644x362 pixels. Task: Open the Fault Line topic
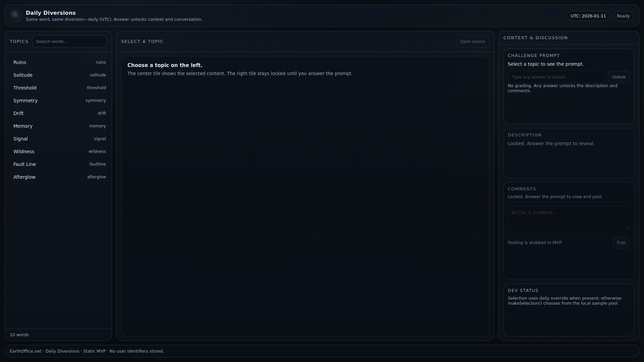[x=58, y=164]
